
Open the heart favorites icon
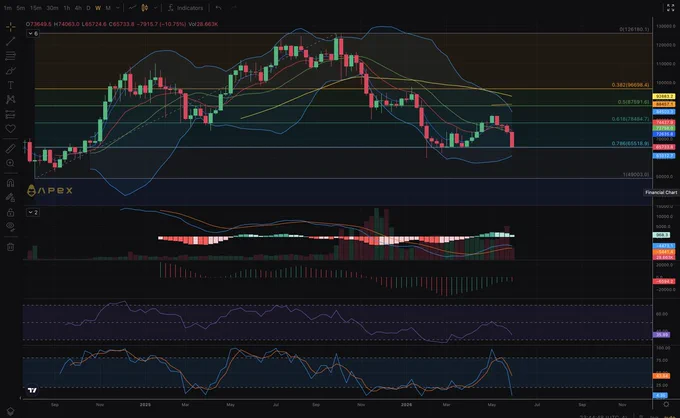click(10, 129)
